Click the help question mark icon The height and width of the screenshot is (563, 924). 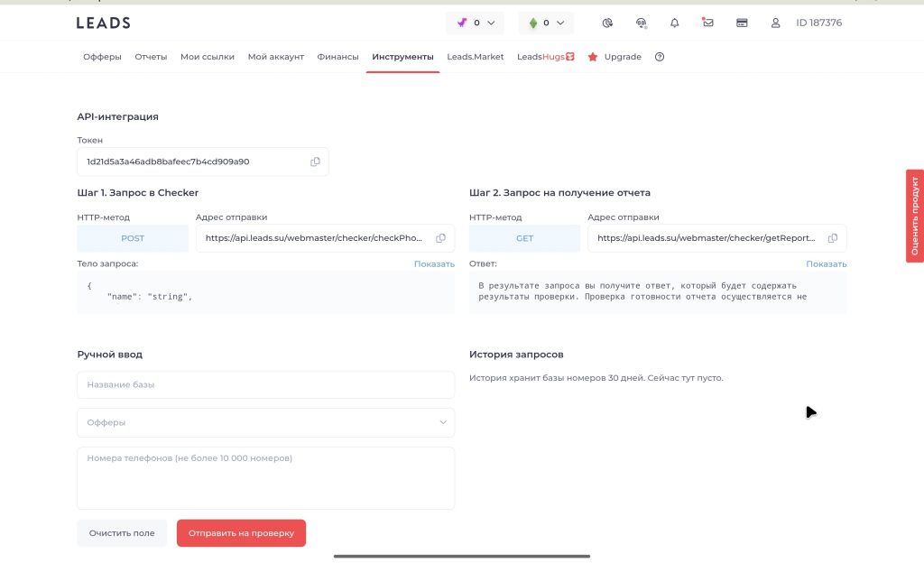(660, 57)
